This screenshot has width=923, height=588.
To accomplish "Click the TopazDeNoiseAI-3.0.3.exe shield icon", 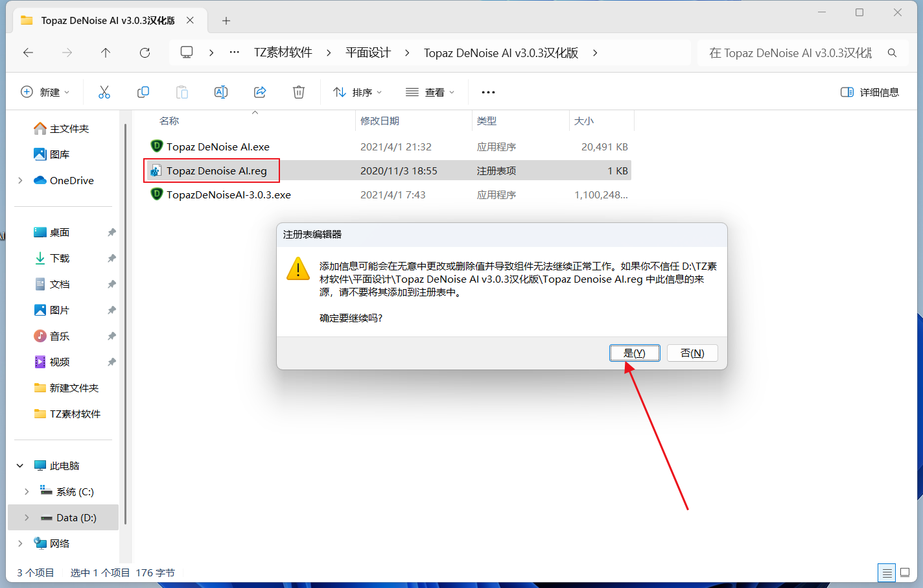I will point(156,194).
